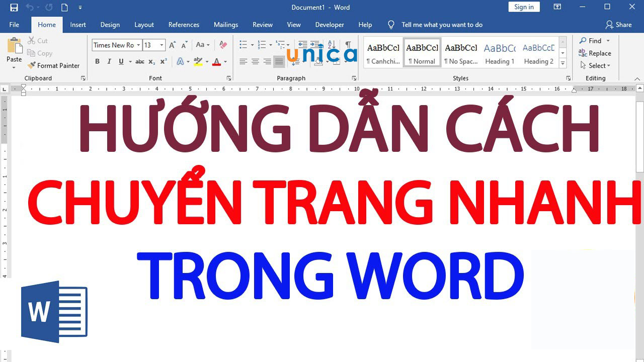Open the underline style dropdown arrow
644x362 pixels.
pos(130,61)
